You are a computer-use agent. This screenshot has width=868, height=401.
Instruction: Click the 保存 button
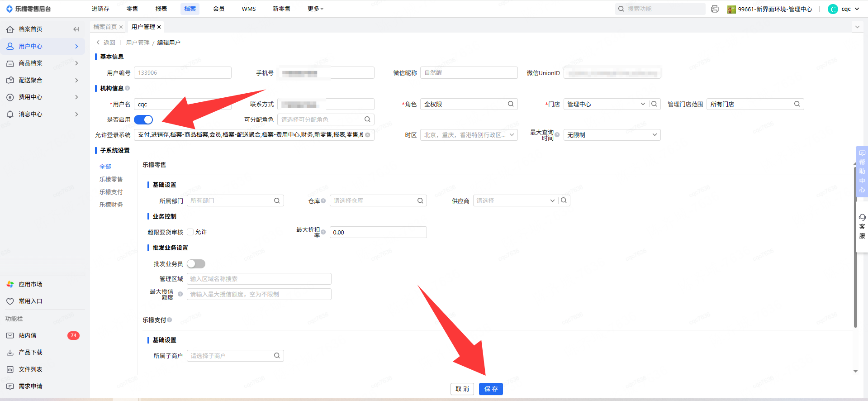(491, 389)
